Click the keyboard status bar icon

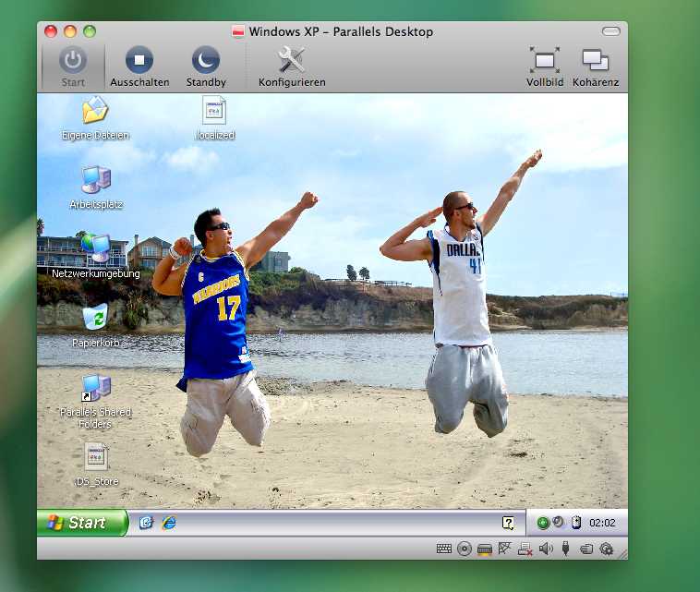click(444, 549)
